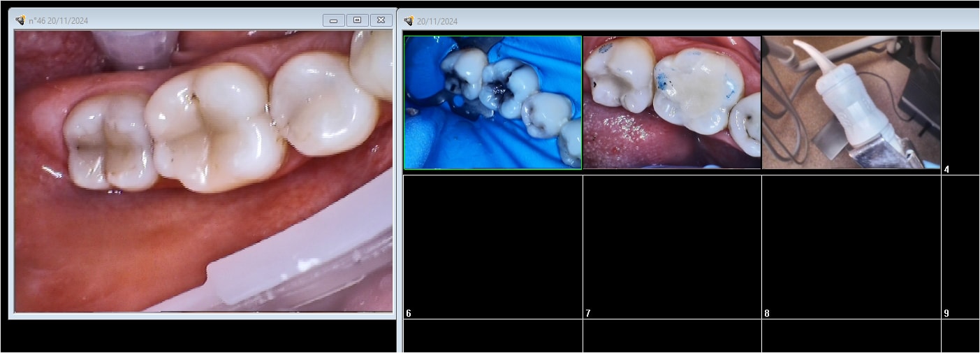Screen dimensions: 980x353
Task: Choose the empty slot directly below slot 8
Action: [851, 336]
